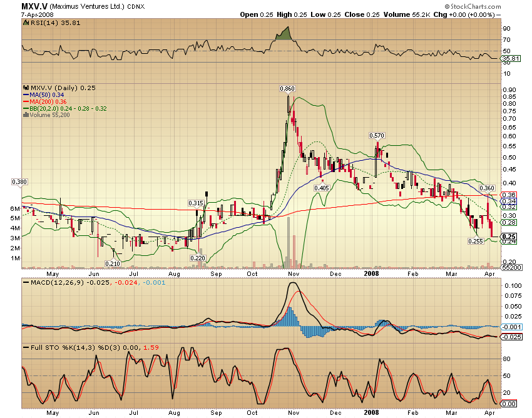
Task: Click the 0.00 stochastic axis tag
Action: coord(509,404)
